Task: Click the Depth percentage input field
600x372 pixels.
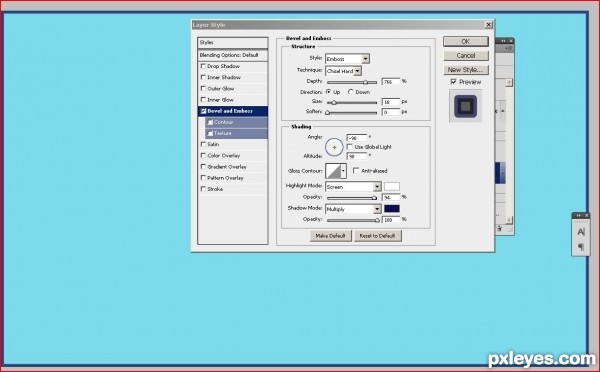Action: (391, 82)
